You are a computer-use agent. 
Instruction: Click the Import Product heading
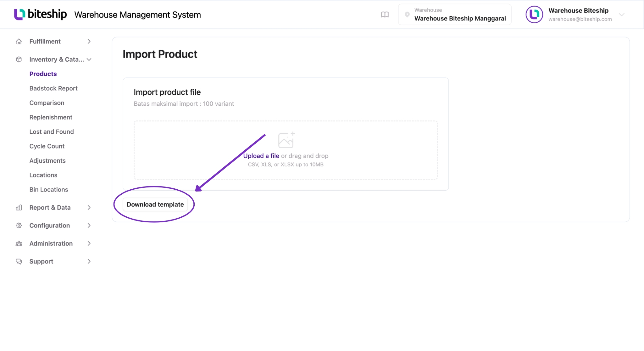click(x=160, y=54)
